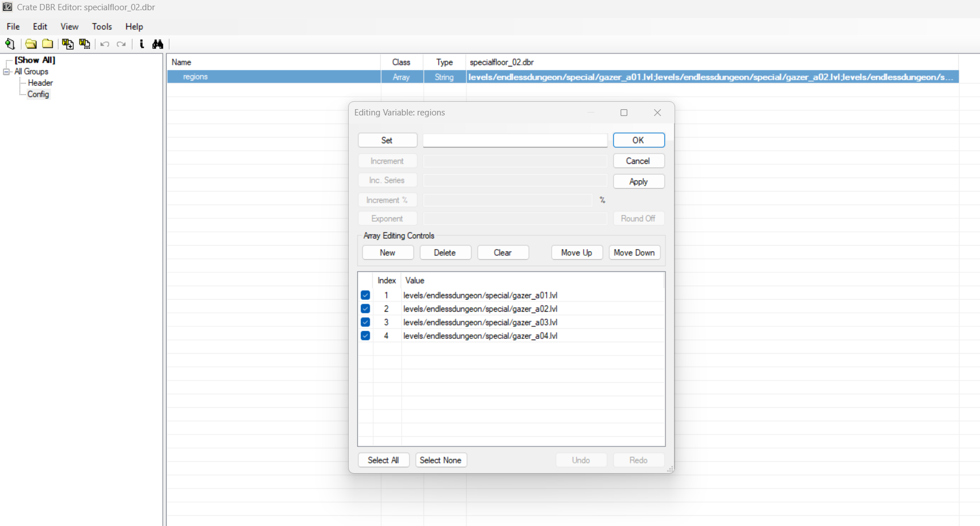Click the save-as floppy icon with dots
Viewport: 980px width, 526px height.
click(85, 44)
